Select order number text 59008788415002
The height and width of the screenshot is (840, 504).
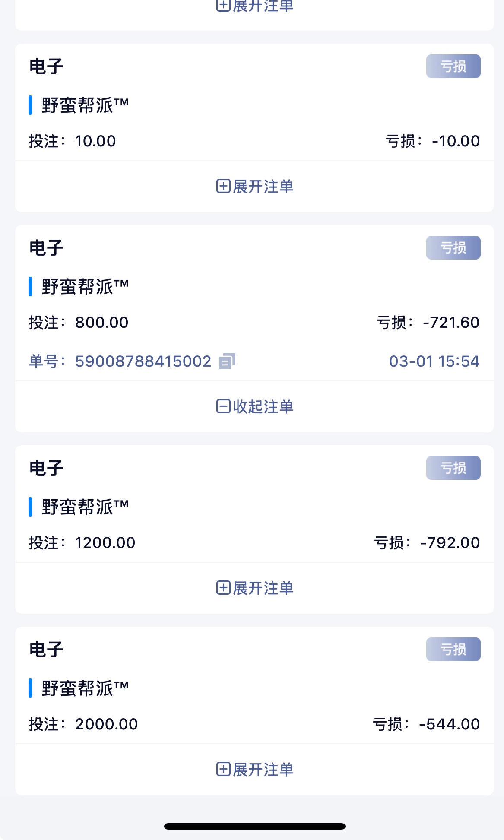click(x=143, y=361)
